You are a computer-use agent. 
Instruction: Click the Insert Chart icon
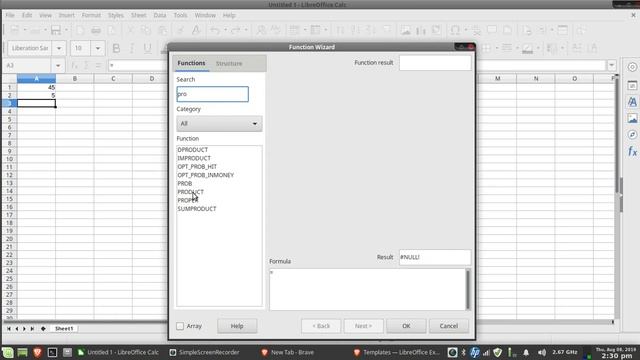(x=421, y=30)
